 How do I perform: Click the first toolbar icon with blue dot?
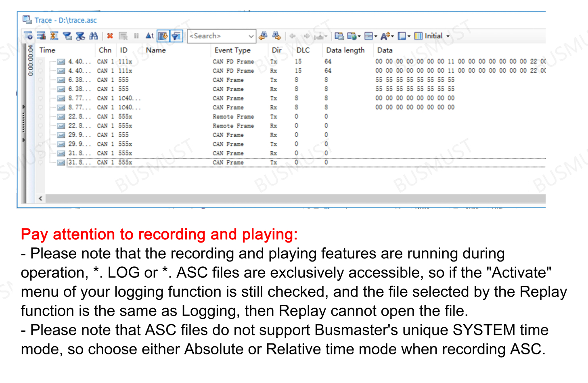click(x=28, y=36)
